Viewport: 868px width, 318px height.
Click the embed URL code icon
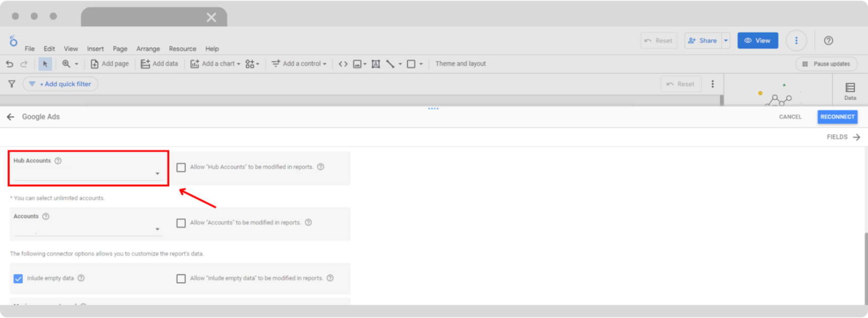(343, 64)
